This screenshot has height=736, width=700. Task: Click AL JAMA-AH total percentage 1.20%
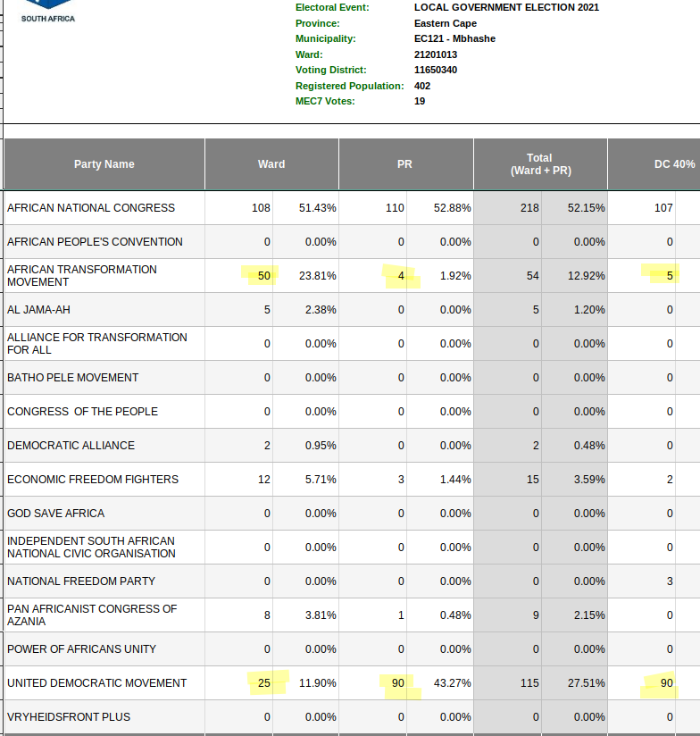tap(590, 310)
